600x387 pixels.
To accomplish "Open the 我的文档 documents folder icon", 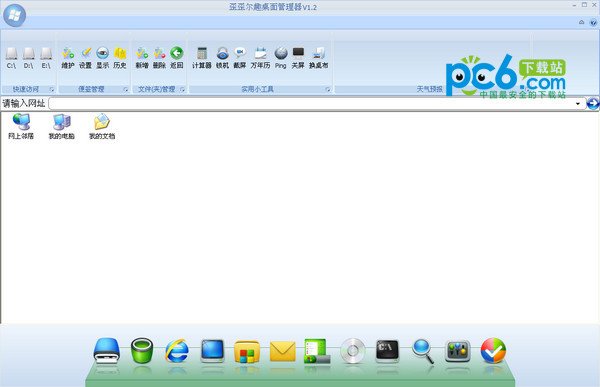I will 102,126.
